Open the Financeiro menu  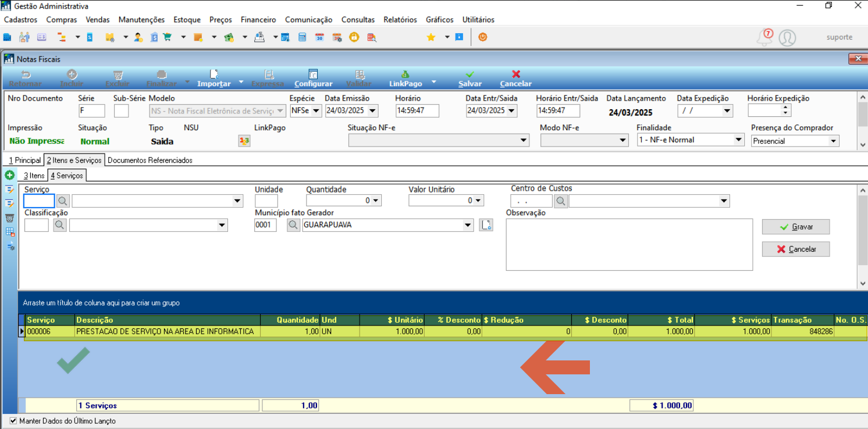coord(258,20)
